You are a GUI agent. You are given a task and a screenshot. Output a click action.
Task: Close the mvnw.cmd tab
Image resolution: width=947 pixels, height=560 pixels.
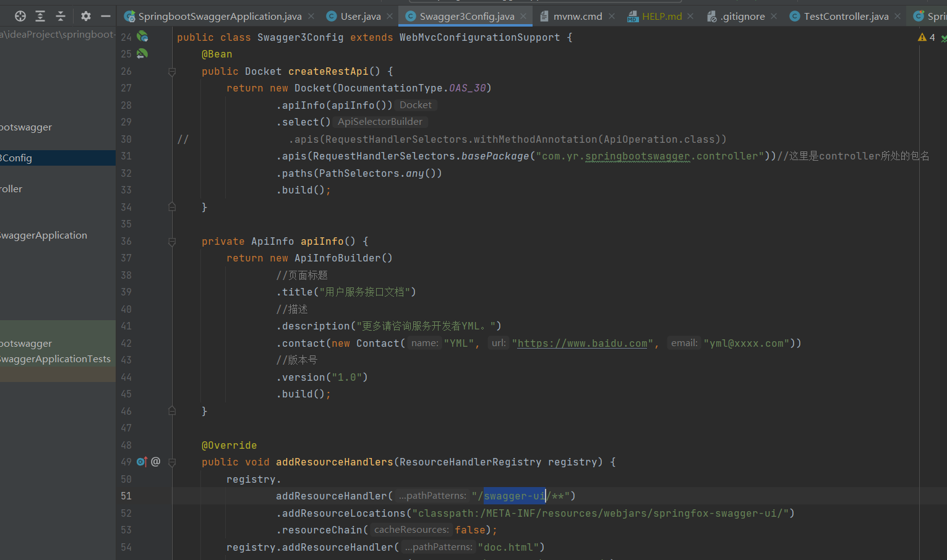click(612, 16)
